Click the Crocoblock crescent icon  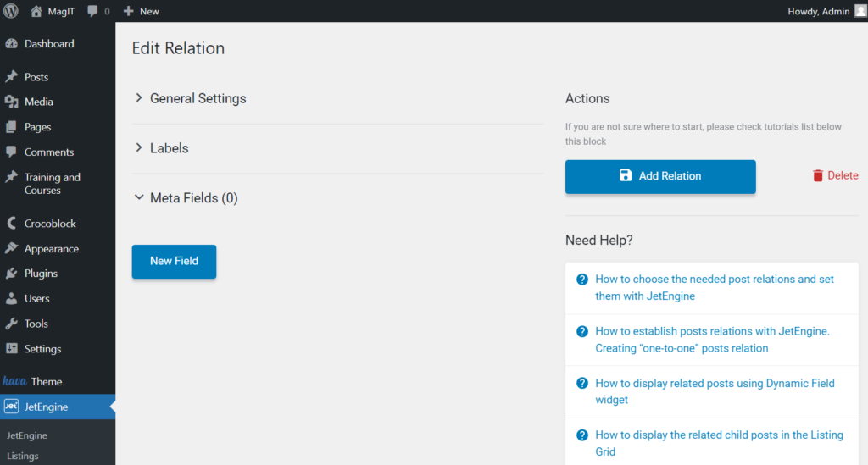(x=12, y=224)
